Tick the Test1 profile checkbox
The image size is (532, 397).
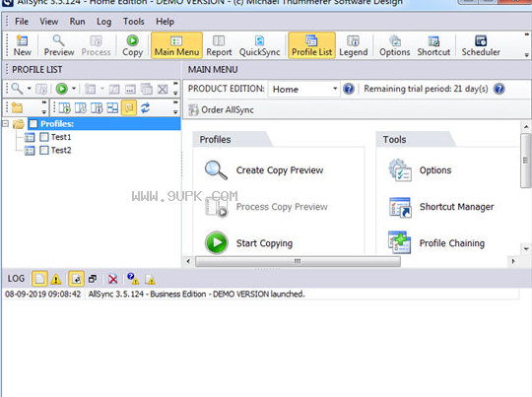(x=44, y=137)
